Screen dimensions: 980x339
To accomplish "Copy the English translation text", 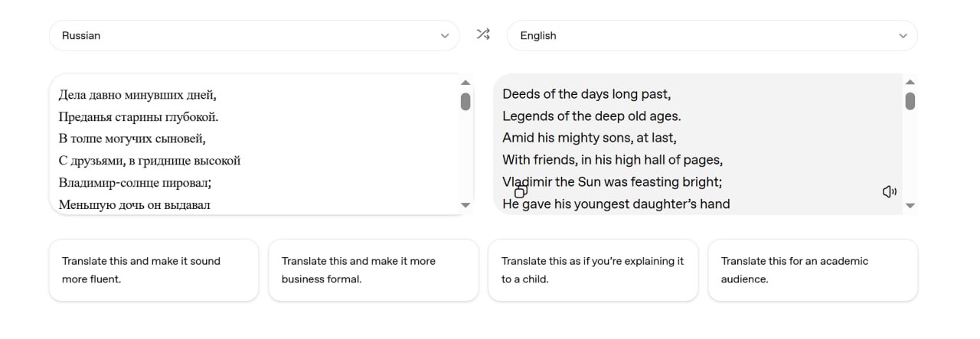I will 521,191.
